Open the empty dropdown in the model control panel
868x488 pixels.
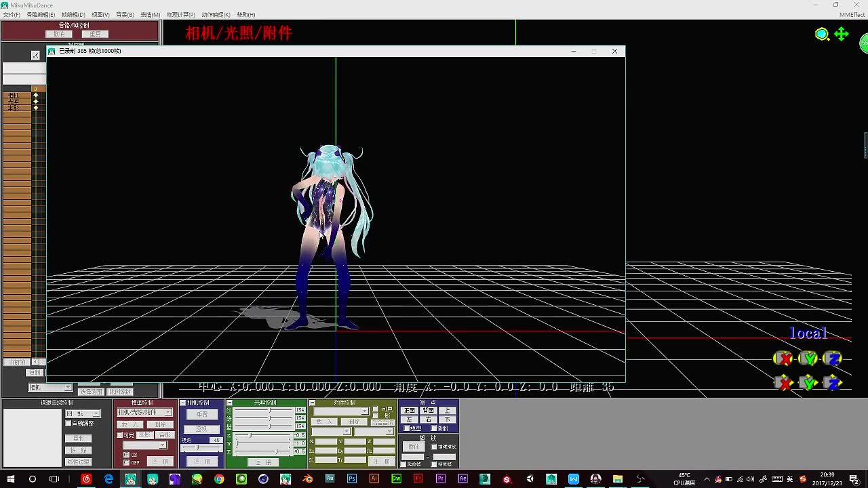click(x=145, y=445)
